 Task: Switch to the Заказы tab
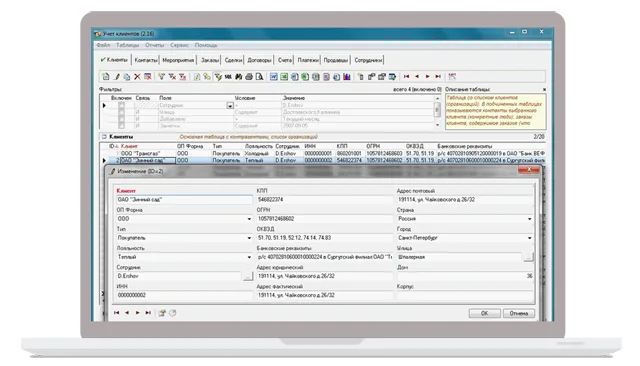point(210,60)
